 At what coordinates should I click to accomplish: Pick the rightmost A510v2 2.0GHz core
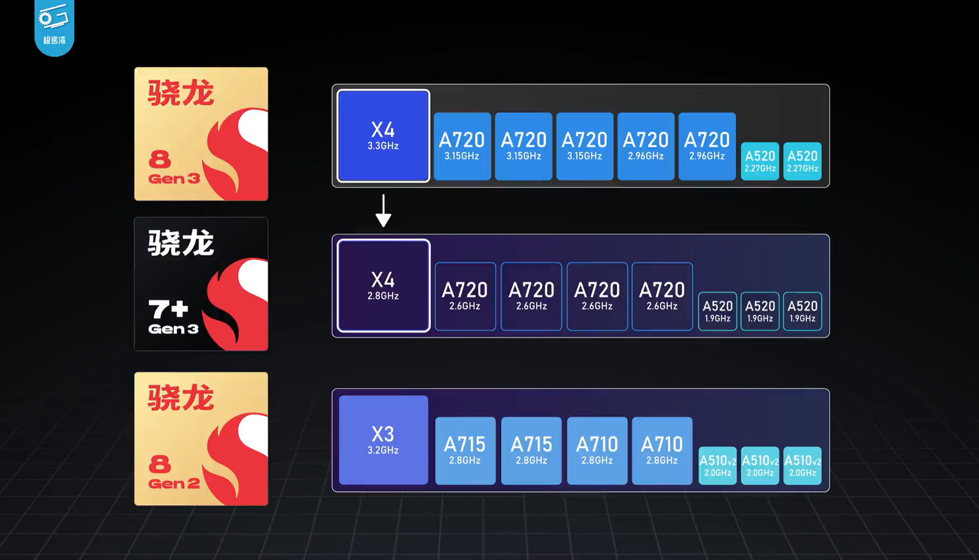[x=802, y=466]
